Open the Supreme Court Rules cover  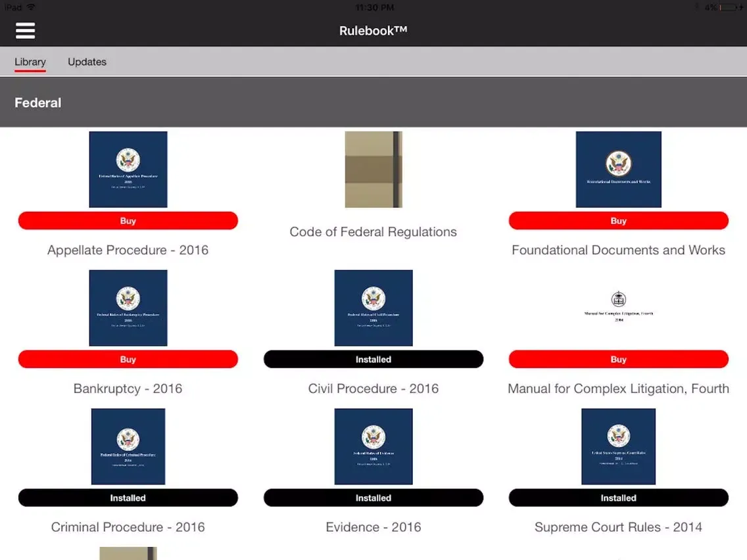pos(618,447)
